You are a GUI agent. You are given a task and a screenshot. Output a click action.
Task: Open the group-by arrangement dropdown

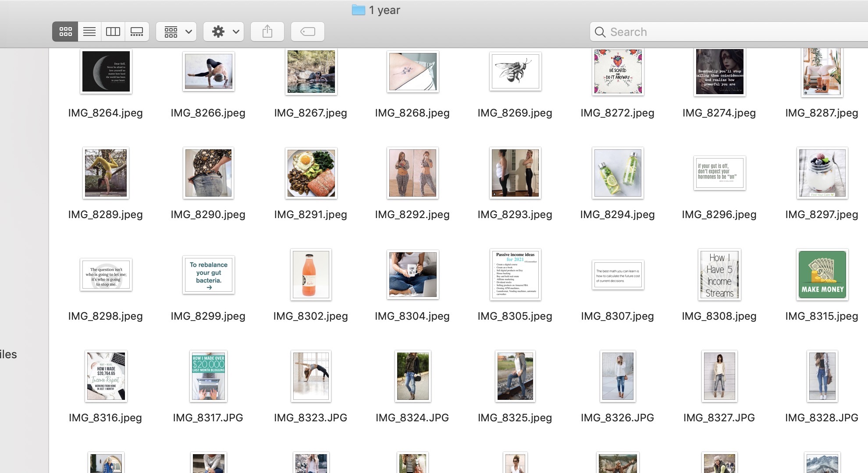click(x=176, y=32)
